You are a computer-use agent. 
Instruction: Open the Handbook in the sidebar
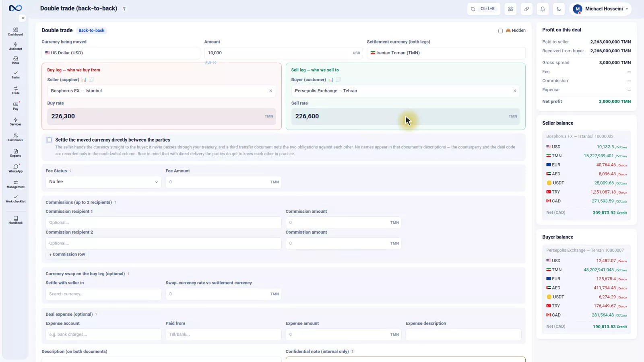coord(15,220)
